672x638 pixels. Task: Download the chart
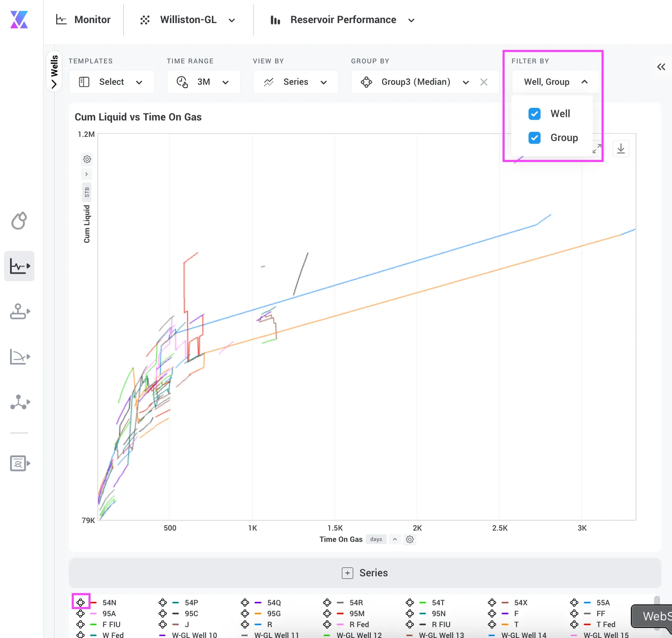click(x=621, y=149)
